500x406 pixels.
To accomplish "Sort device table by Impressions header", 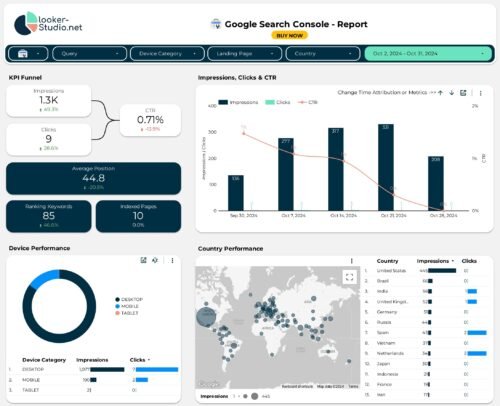I will 92,360.
